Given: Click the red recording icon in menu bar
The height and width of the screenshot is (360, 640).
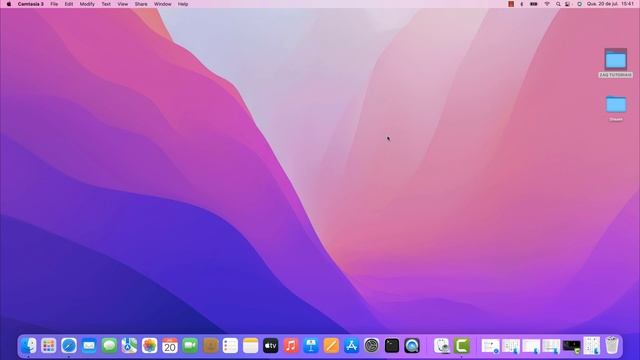Looking at the screenshot, I should coord(511,4).
